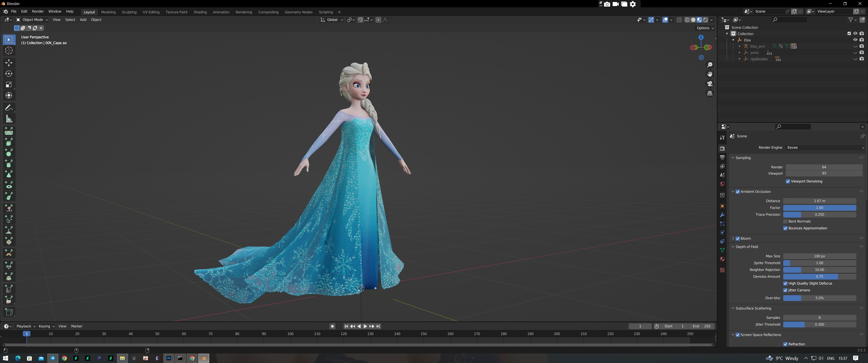The image size is (868, 363).
Task: Select Wireframe viewport shading
Action: pyautogui.click(x=687, y=20)
